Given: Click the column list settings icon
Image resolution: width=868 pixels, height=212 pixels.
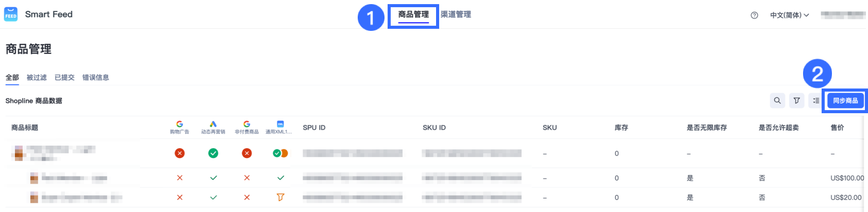Looking at the screenshot, I should 815,101.
